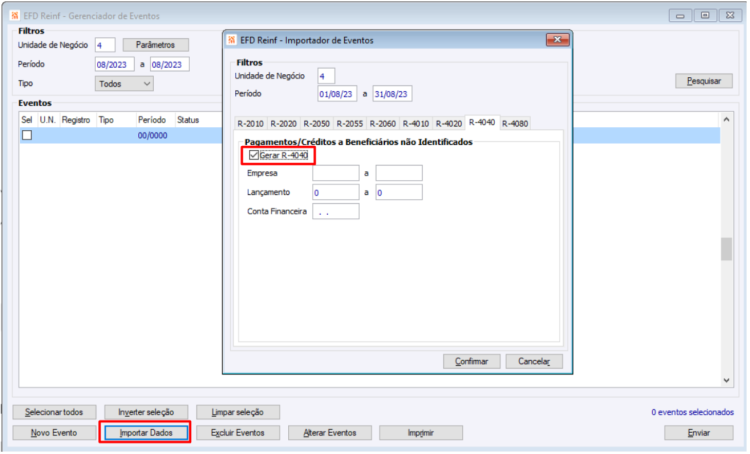Click the main window Período end field 08/2023
Image resolution: width=750 pixels, height=454 pixels.
pos(170,65)
